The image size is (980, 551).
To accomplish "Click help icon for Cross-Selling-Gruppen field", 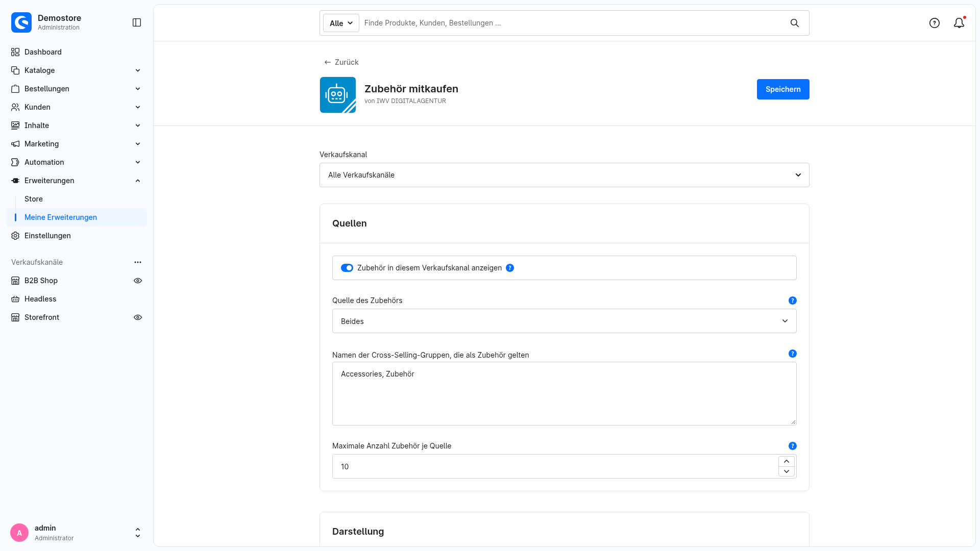I will tap(793, 354).
